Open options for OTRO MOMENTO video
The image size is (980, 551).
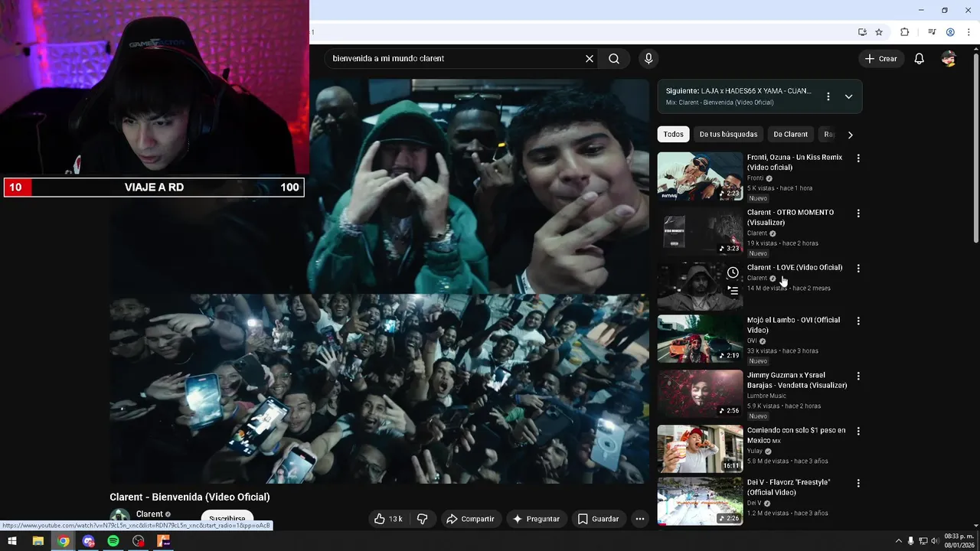pyautogui.click(x=858, y=214)
